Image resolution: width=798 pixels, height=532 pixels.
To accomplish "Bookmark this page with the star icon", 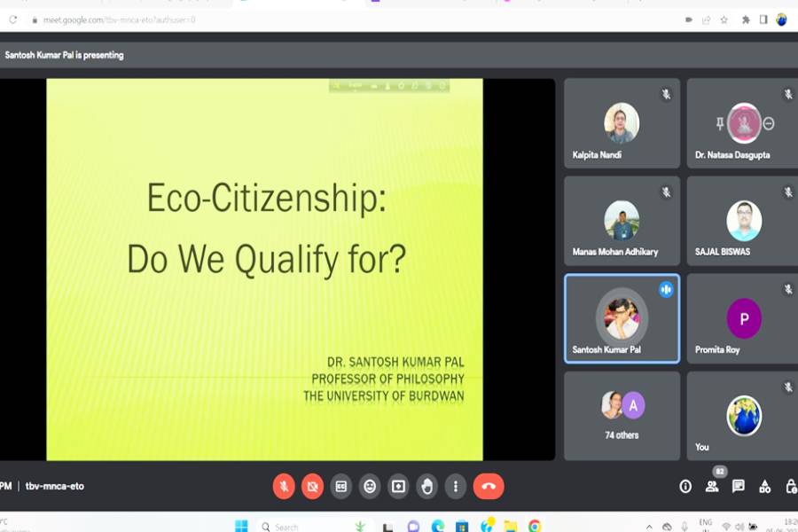I will coord(724,20).
